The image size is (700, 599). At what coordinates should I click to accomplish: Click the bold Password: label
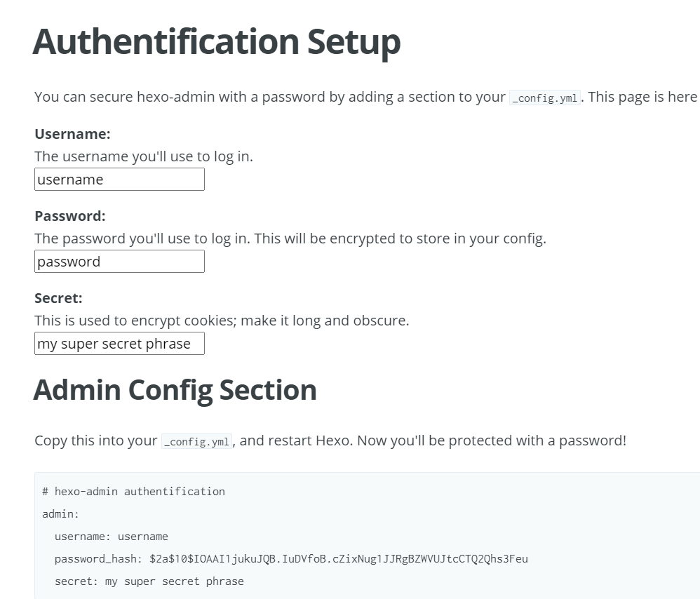(70, 216)
